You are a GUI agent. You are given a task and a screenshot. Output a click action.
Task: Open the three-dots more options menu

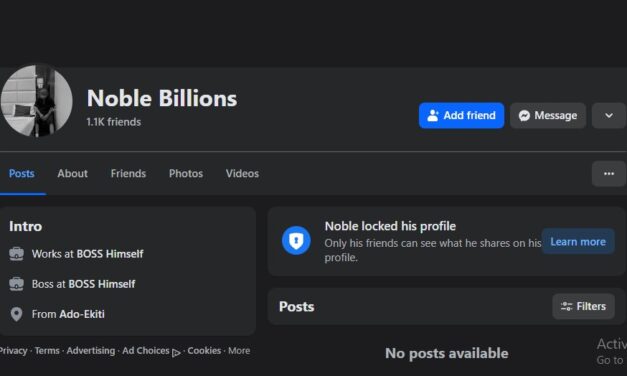pyautogui.click(x=609, y=174)
